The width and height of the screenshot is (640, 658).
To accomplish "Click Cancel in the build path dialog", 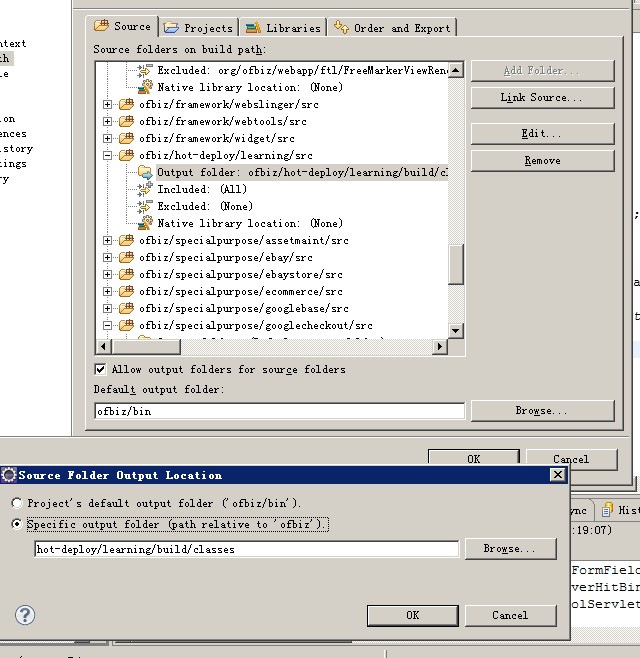I will (571, 459).
